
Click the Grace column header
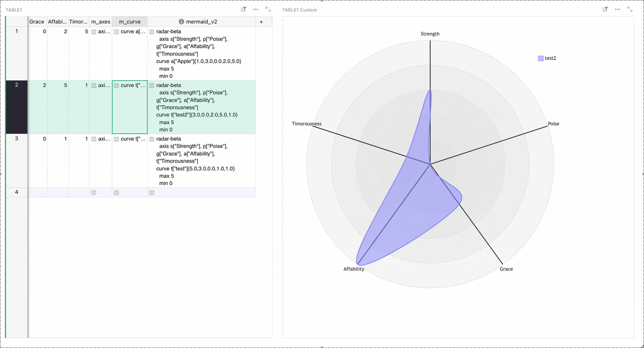pos(37,21)
